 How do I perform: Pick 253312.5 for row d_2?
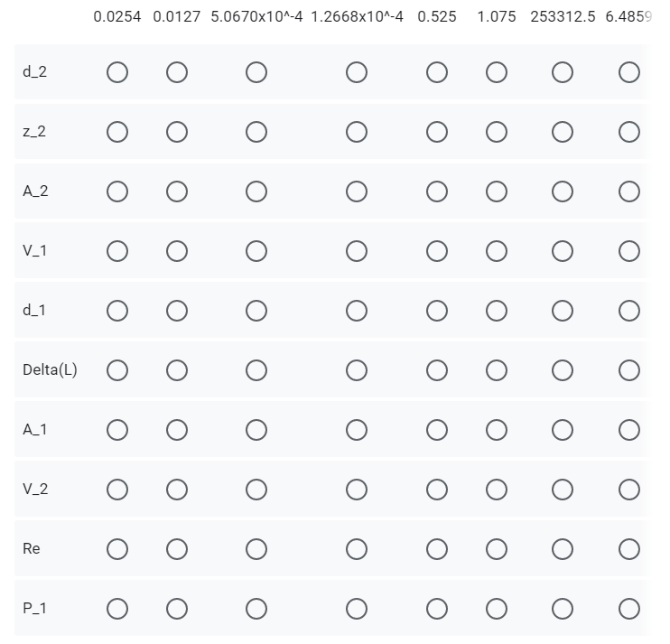point(563,72)
